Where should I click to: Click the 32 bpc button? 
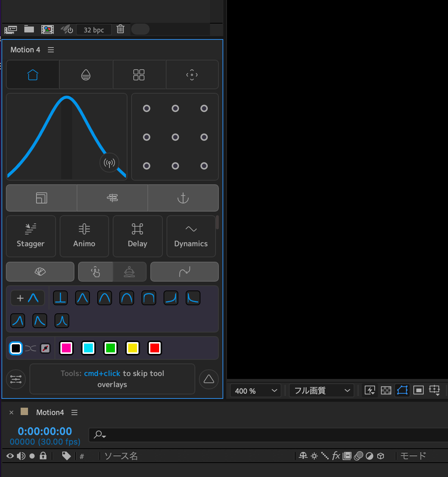(x=94, y=29)
